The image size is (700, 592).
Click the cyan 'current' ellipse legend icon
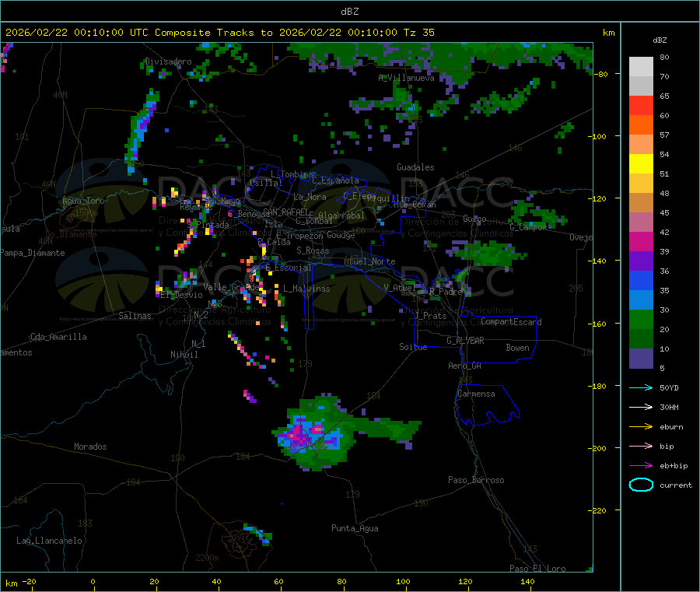[x=641, y=485]
